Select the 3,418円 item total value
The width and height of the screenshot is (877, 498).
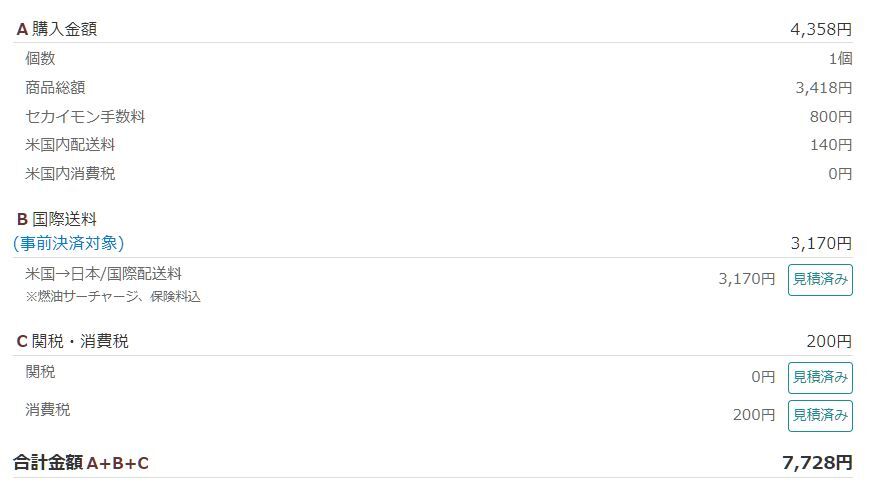tap(823, 88)
